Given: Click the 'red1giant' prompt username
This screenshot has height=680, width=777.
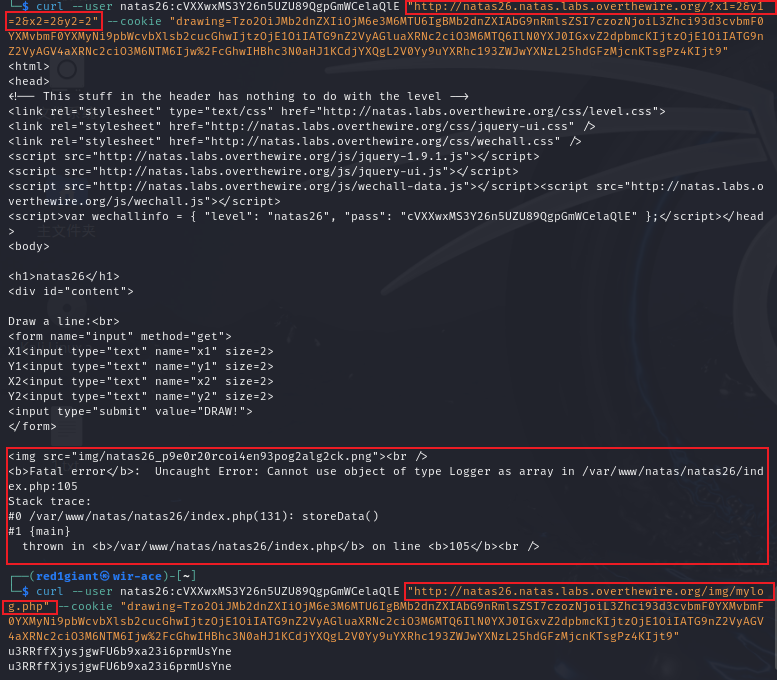Looking at the screenshot, I should tap(67, 576).
